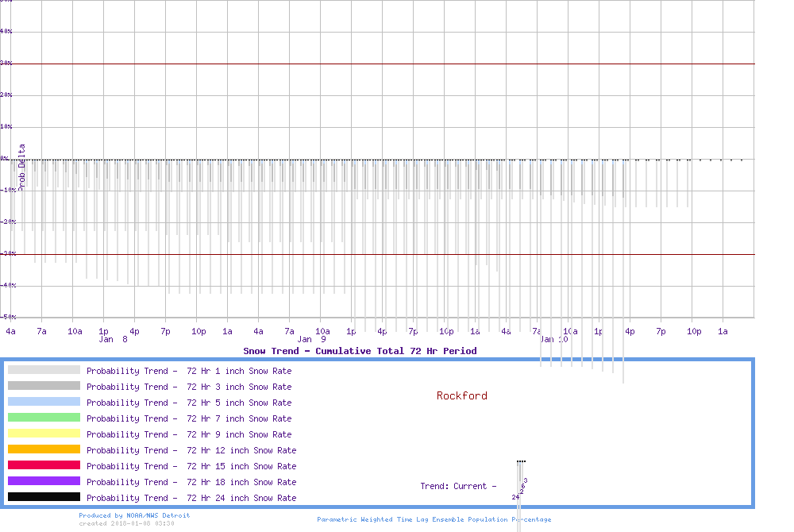Click the light gray 1 inch legend swatch

(x=44, y=370)
